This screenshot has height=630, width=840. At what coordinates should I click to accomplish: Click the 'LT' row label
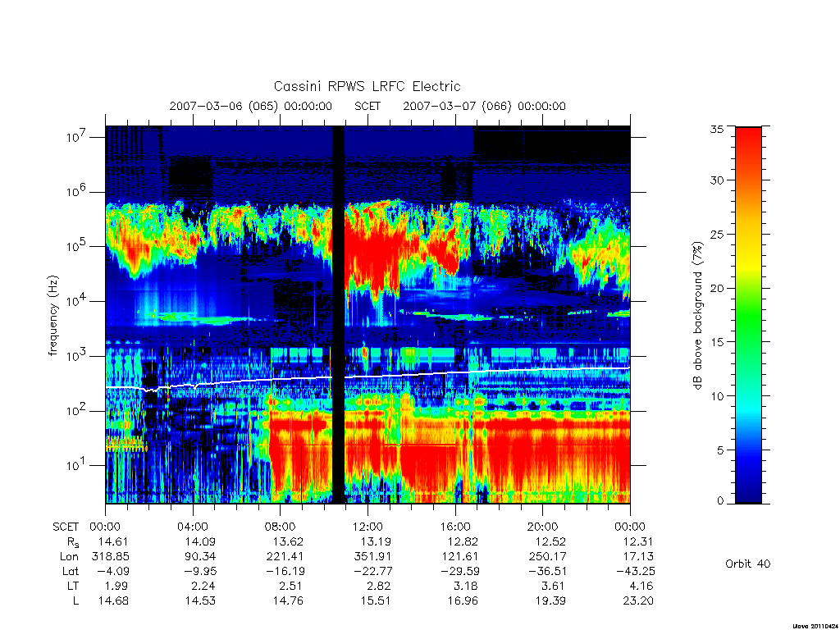[73, 586]
